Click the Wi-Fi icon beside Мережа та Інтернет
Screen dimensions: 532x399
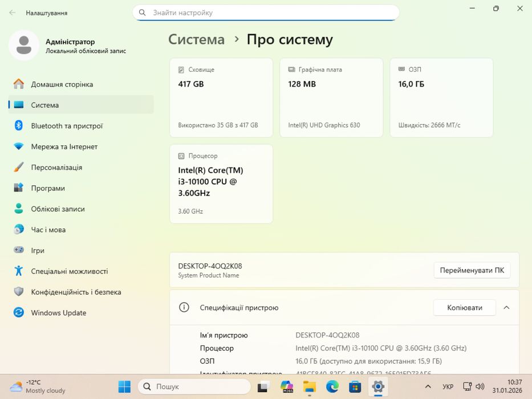(19, 146)
